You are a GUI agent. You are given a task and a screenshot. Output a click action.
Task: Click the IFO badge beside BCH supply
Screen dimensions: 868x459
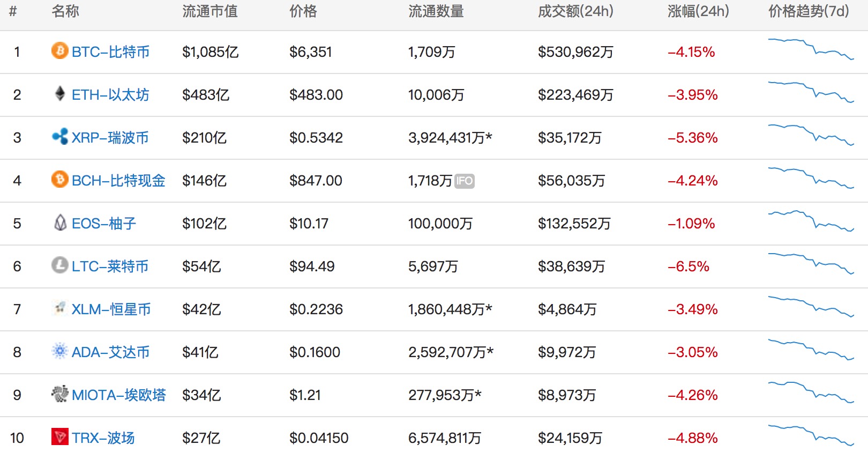pyautogui.click(x=465, y=181)
